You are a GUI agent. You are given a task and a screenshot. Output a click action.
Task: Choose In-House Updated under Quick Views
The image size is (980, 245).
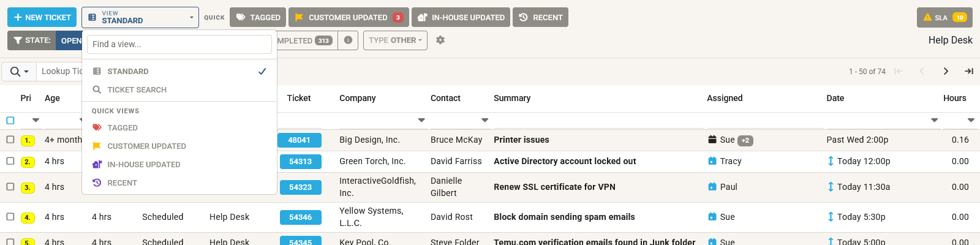(179, 164)
